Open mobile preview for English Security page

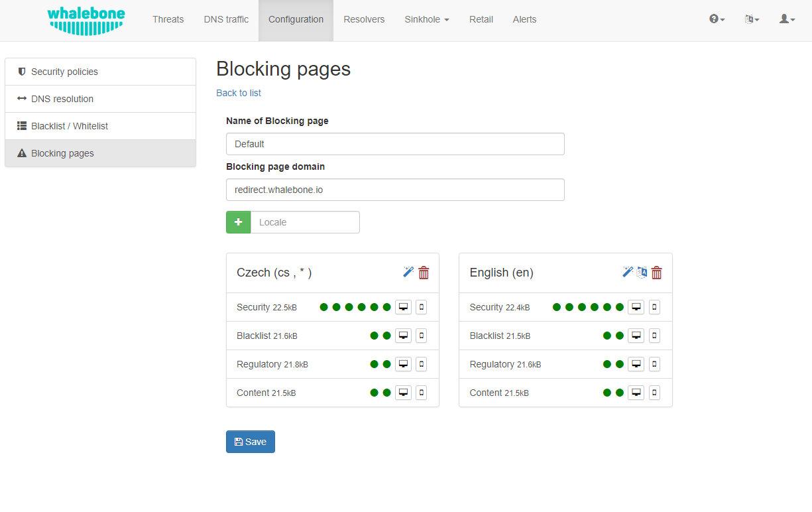point(655,307)
